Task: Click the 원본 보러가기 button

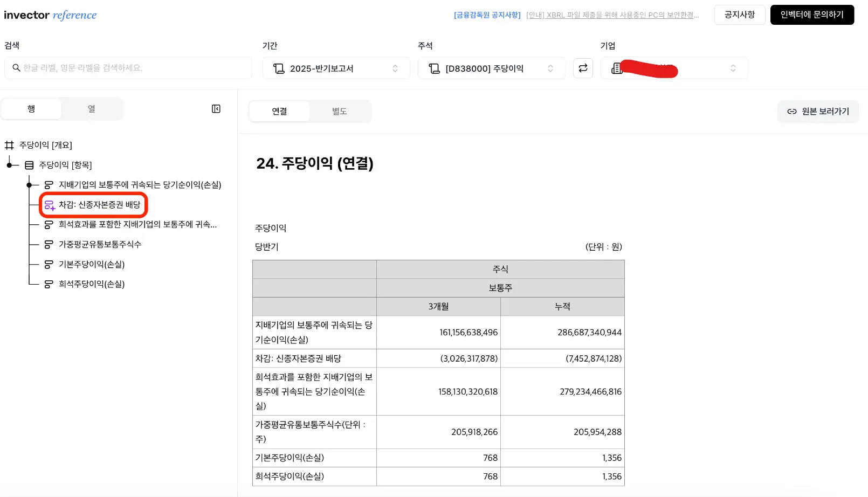Action: 818,111
